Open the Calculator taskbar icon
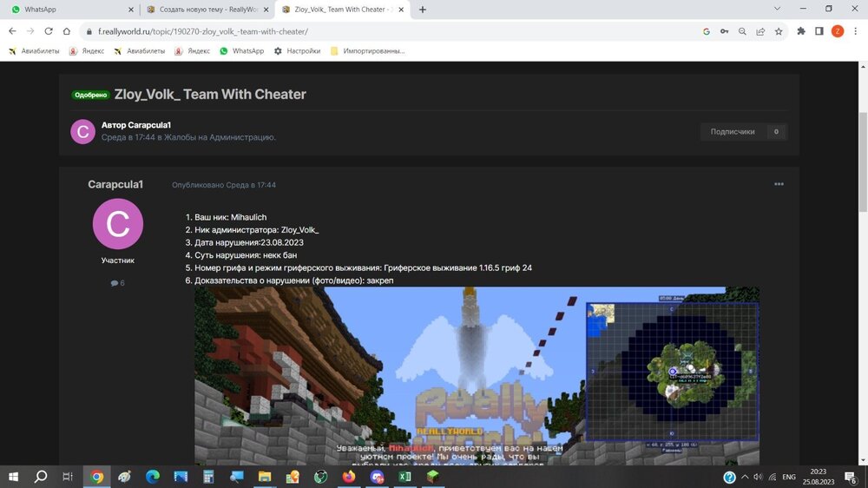 coord(208,477)
